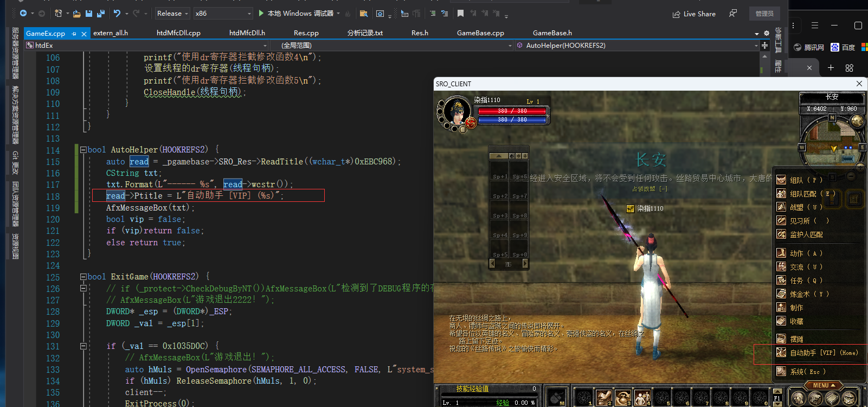Open x86 platform dropdown
Viewport: 868px width, 407px height.
pyautogui.click(x=223, y=14)
